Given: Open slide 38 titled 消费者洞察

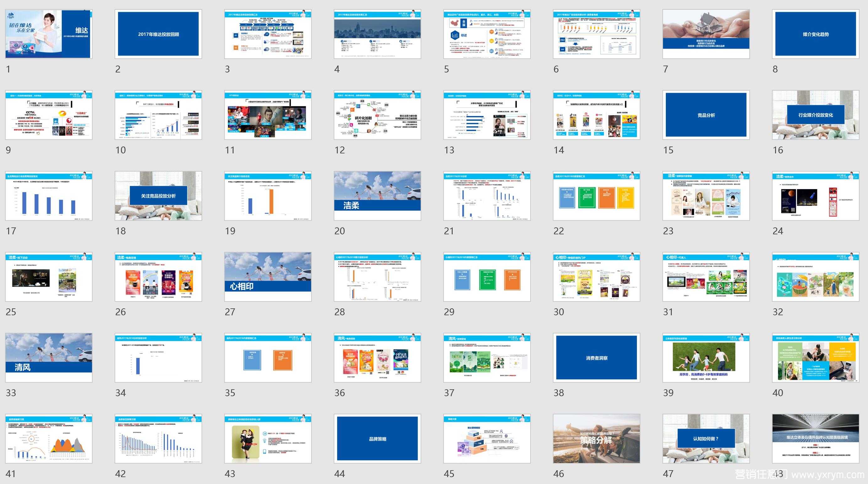Looking at the screenshot, I should 596,358.
